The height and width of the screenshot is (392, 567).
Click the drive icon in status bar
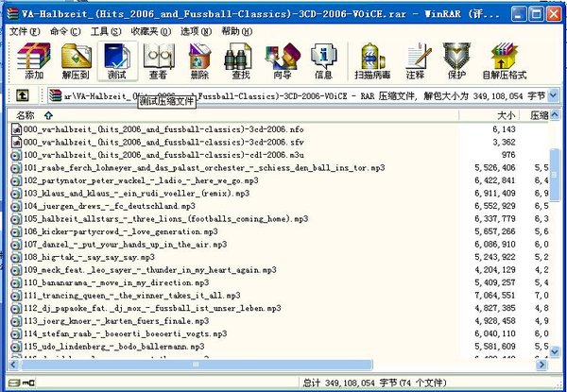[13, 383]
